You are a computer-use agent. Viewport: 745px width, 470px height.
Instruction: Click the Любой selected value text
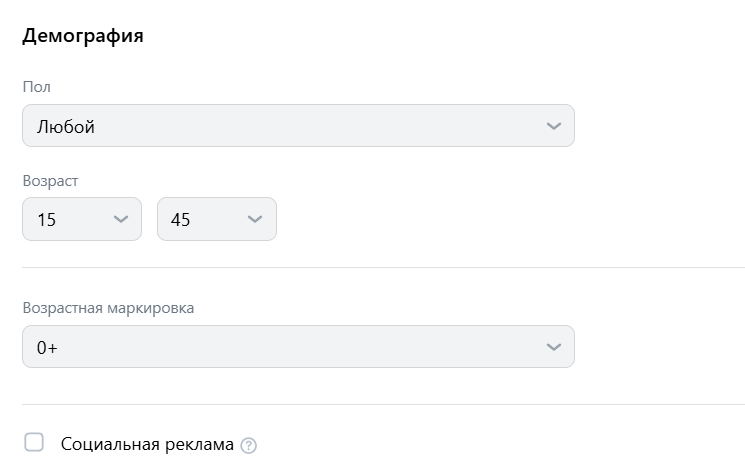[x=66, y=127]
